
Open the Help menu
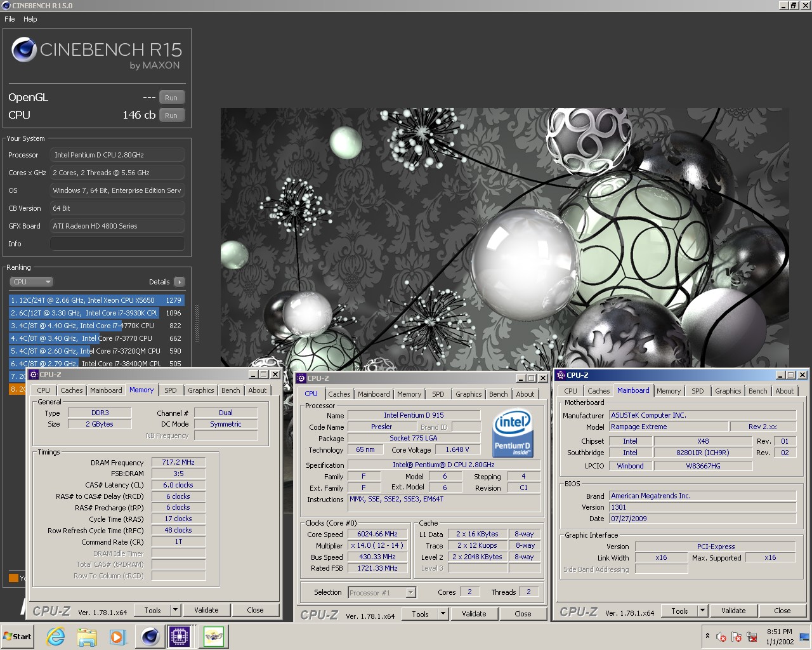[30, 19]
